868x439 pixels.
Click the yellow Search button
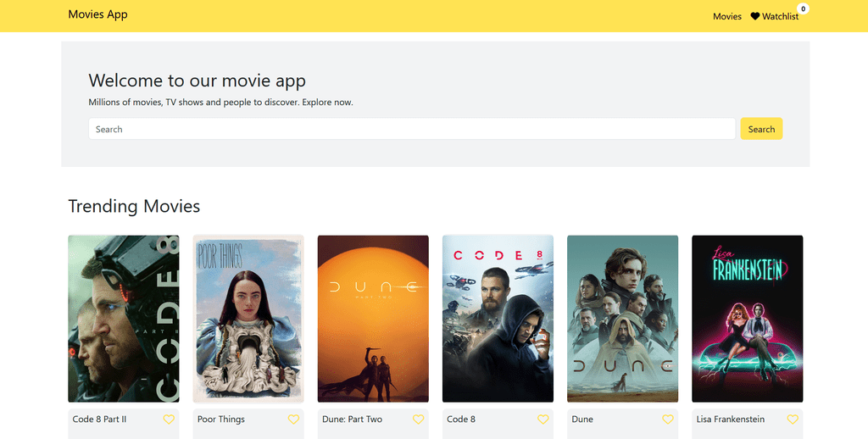761,129
